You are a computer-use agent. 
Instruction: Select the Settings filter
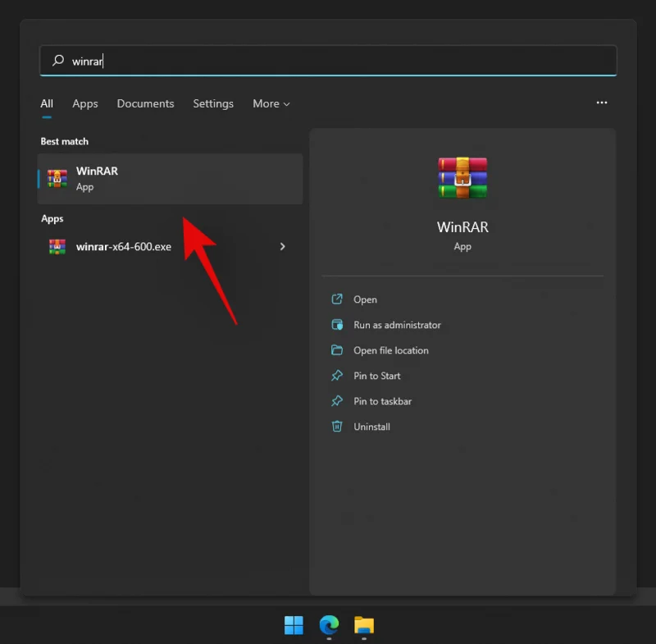(x=213, y=103)
